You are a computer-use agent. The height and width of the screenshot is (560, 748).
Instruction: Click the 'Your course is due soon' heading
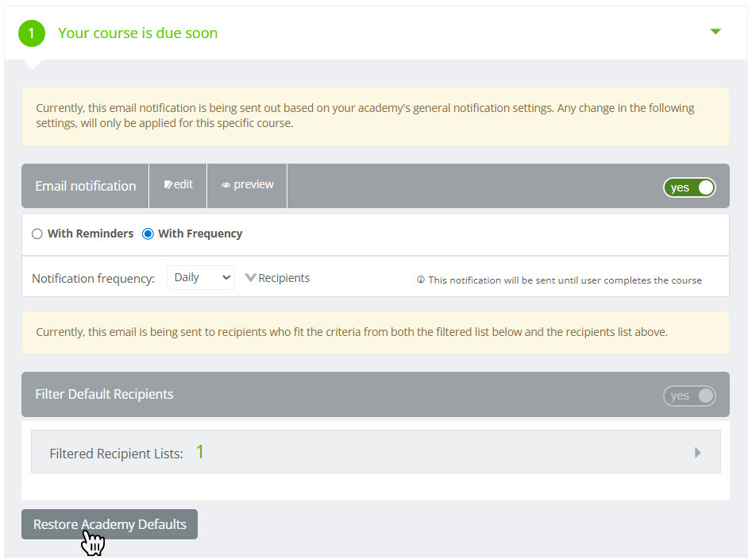point(138,33)
